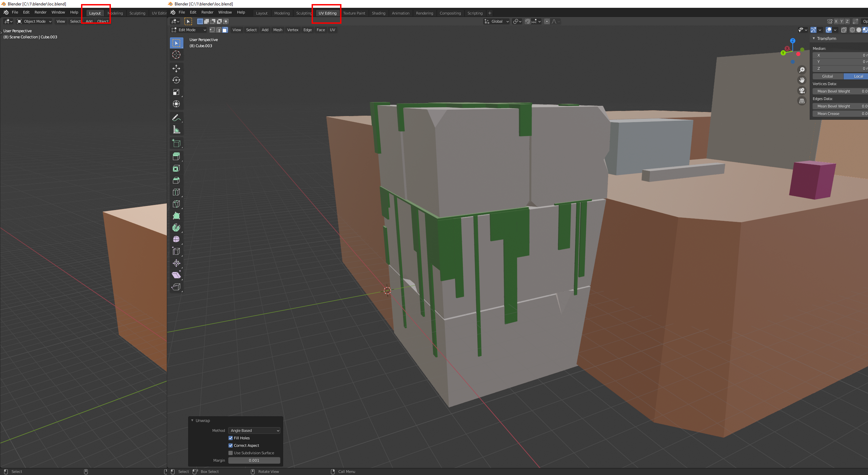This screenshot has width=868, height=475.
Task: Activate the Move tool
Action: [x=176, y=69]
